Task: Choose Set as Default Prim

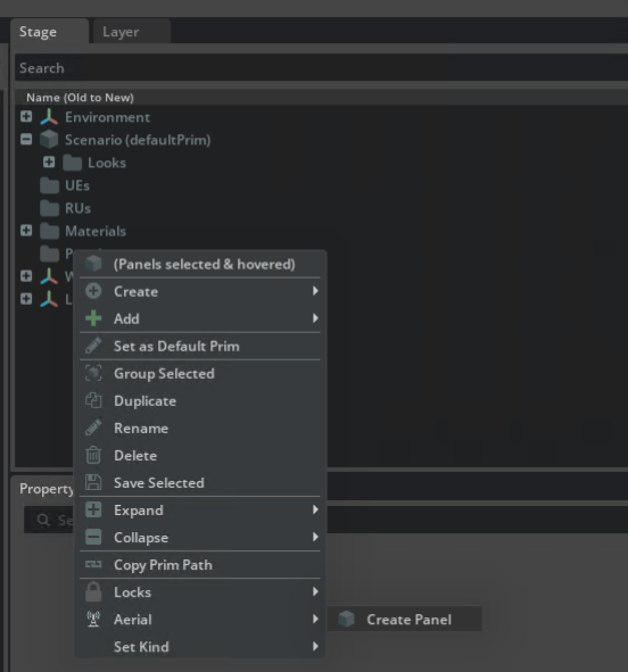Action: click(x=176, y=346)
